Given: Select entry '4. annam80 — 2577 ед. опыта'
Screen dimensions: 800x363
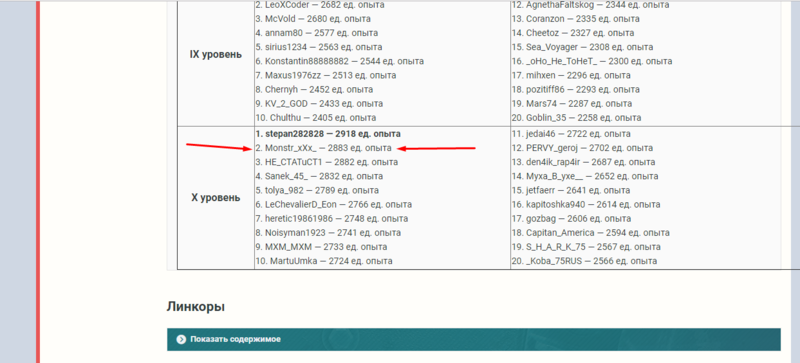Looking at the screenshot, I should [x=317, y=33].
